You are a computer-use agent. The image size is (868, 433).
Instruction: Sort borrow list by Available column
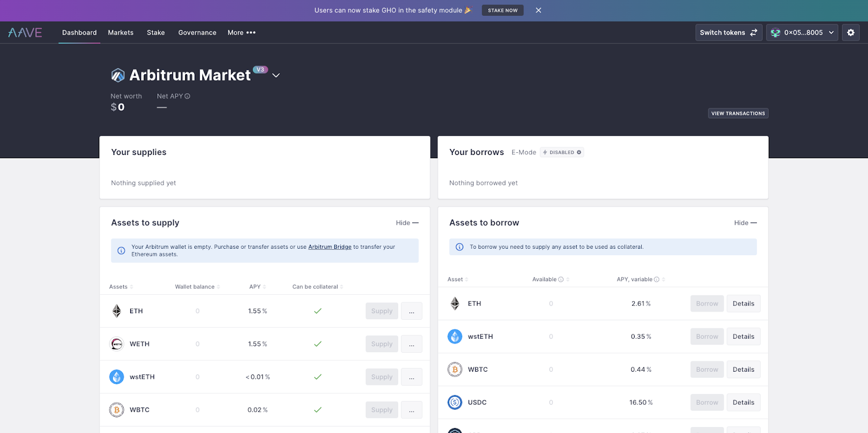(x=551, y=280)
